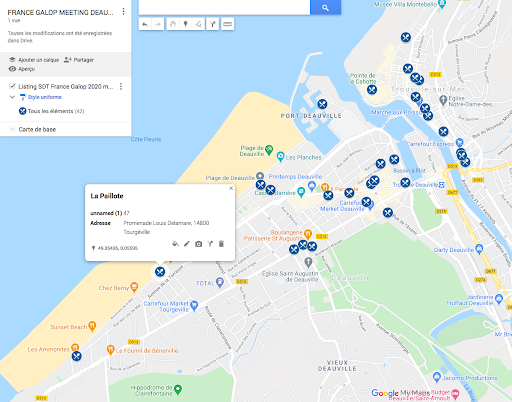Viewport: 512px width, 402px height.
Task: Click into the map search field
Action: [224, 7]
